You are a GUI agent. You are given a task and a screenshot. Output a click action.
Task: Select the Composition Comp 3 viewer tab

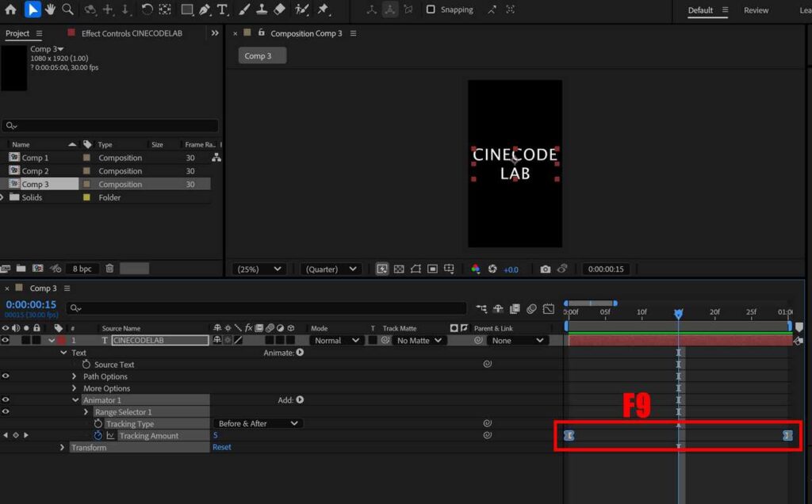coord(306,33)
